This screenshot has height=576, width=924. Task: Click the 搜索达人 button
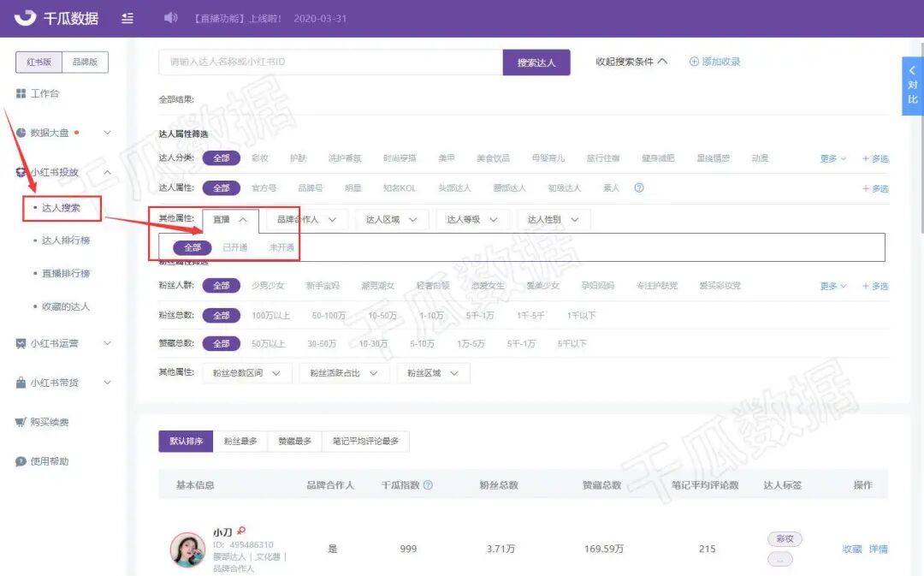(536, 62)
